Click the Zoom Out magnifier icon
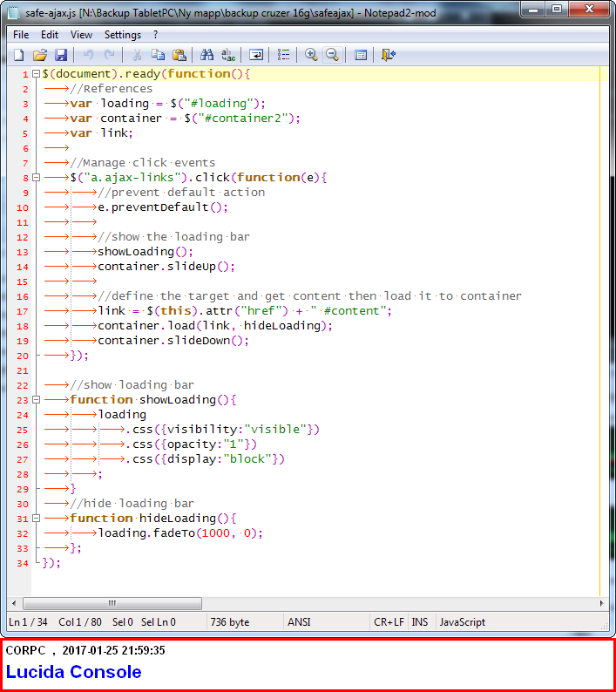The width and height of the screenshot is (616, 692). pyautogui.click(x=332, y=55)
